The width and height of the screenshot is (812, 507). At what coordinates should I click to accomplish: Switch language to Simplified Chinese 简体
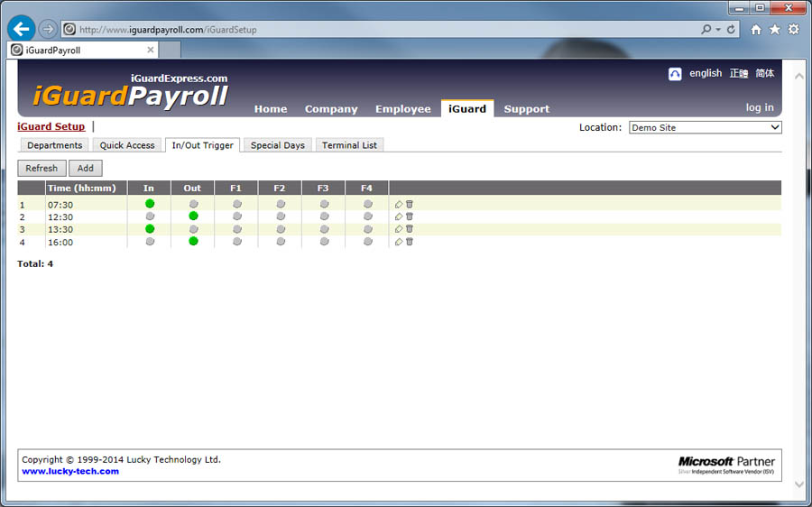pyautogui.click(x=764, y=73)
